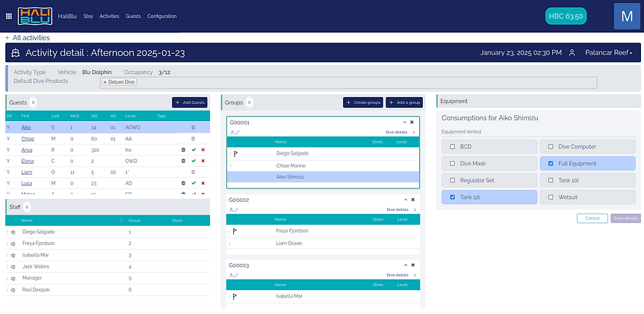The image size is (644, 314).
Task: Click the Add Guests button
Action: point(190,102)
